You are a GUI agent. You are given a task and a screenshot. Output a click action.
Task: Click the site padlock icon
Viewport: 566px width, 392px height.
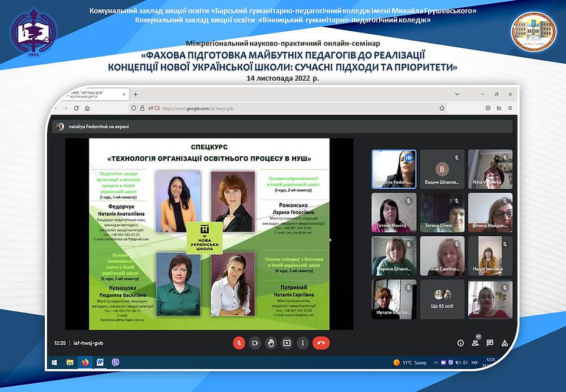pyautogui.click(x=142, y=108)
